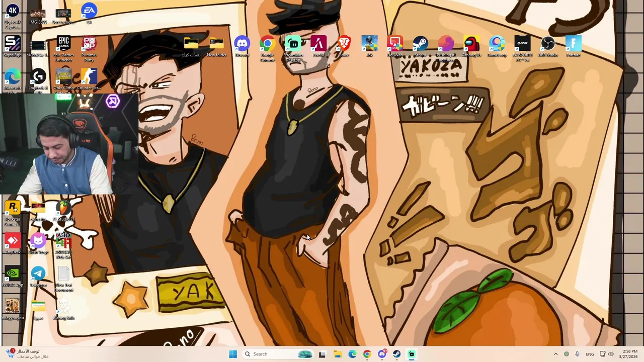Click the taskbar Search box

277,354
